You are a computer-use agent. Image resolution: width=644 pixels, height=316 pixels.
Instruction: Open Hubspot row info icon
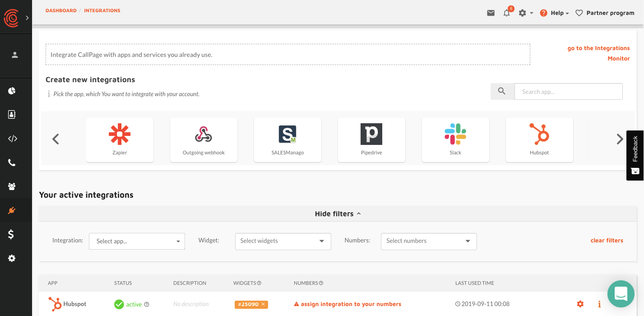coord(599,304)
